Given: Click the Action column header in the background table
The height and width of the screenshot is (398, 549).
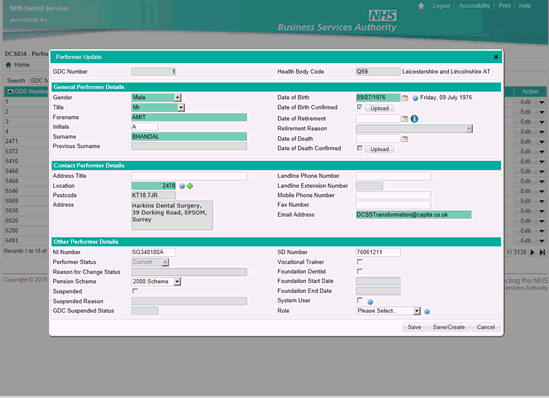Looking at the screenshot, I should click(x=530, y=91).
